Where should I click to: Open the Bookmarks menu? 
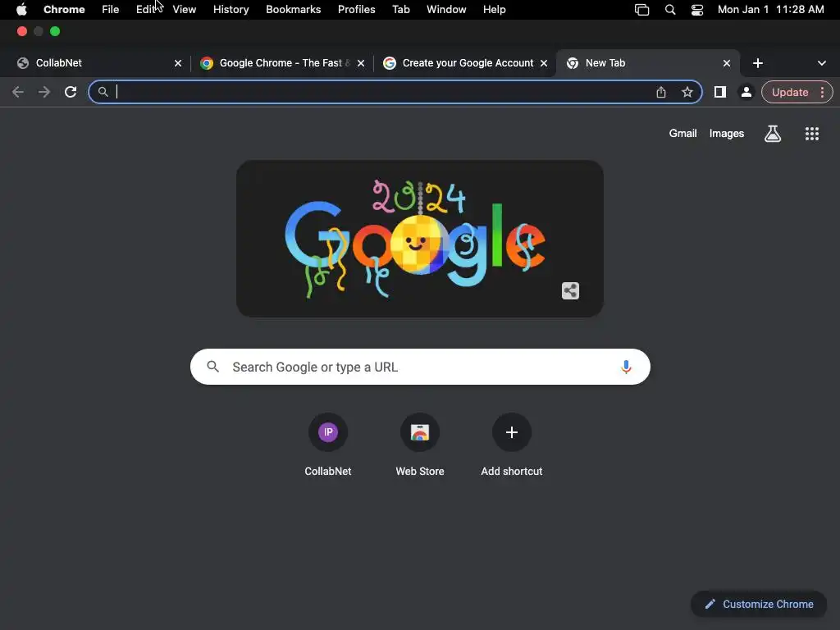pos(293,10)
